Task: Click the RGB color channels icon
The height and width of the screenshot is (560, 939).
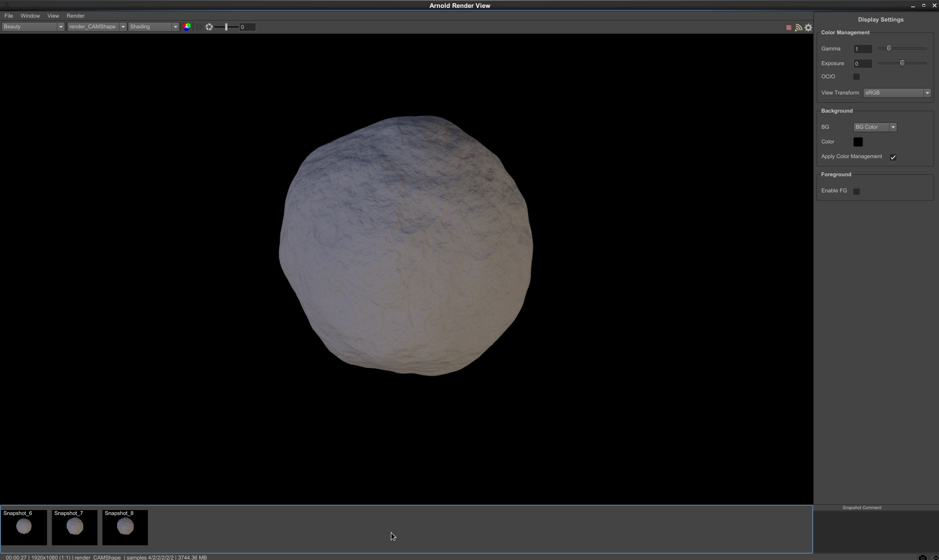Action: 187,27
